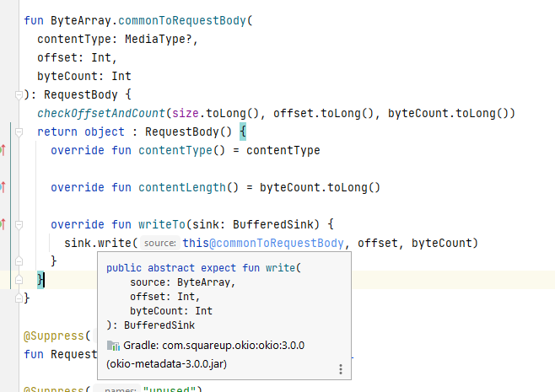Click commonToRequestBody function name in declaration
555x392 pixels.
[x=182, y=20]
